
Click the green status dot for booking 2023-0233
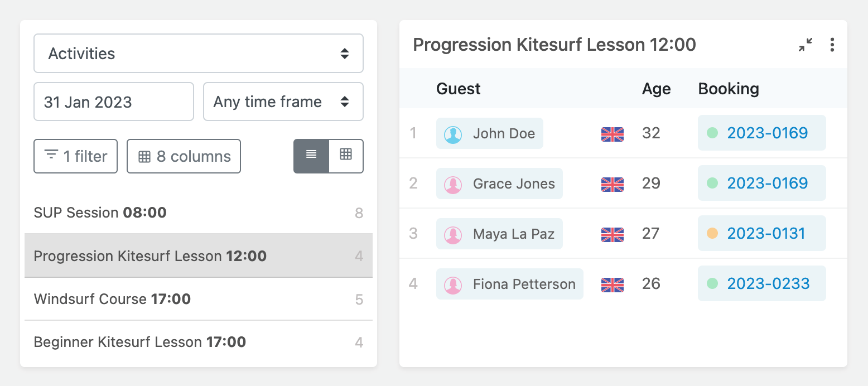click(712, 283)
